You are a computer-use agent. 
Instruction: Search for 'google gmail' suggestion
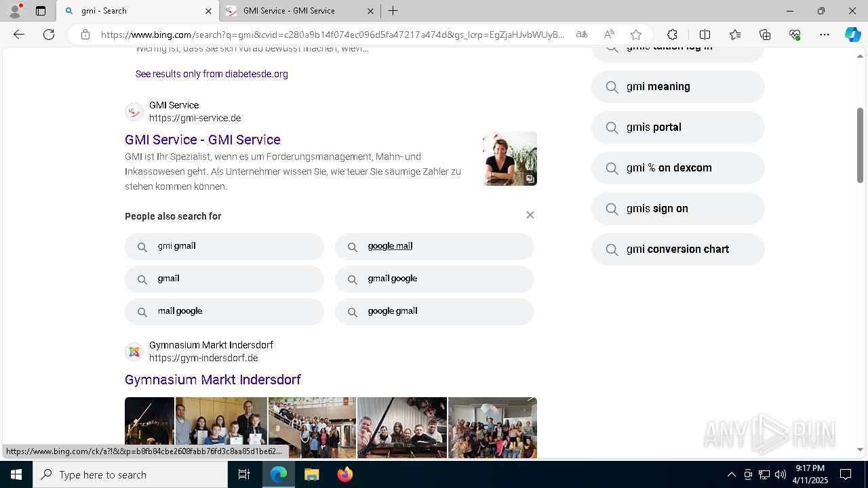[435, 312]
